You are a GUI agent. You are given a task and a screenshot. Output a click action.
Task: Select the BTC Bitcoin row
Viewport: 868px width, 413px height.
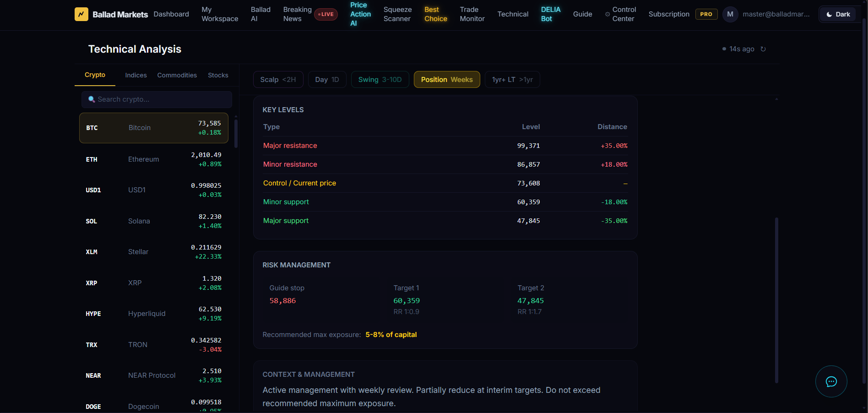(154, 128)
